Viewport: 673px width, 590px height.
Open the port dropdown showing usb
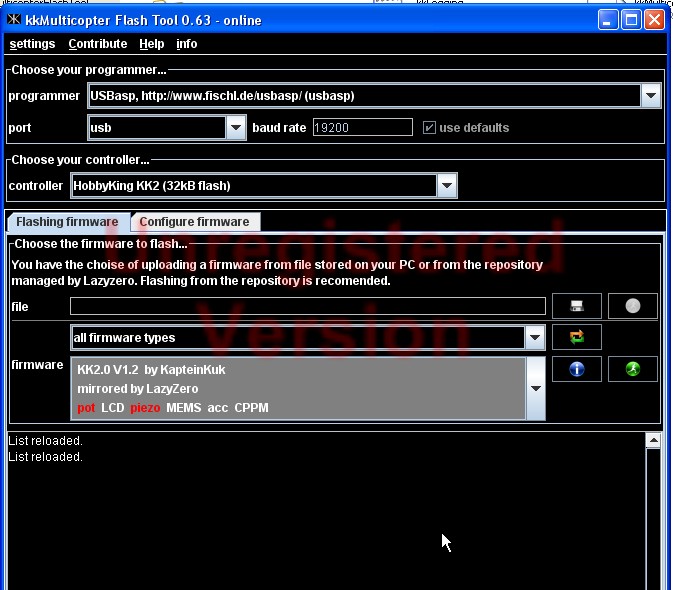(x=167, y=127)
